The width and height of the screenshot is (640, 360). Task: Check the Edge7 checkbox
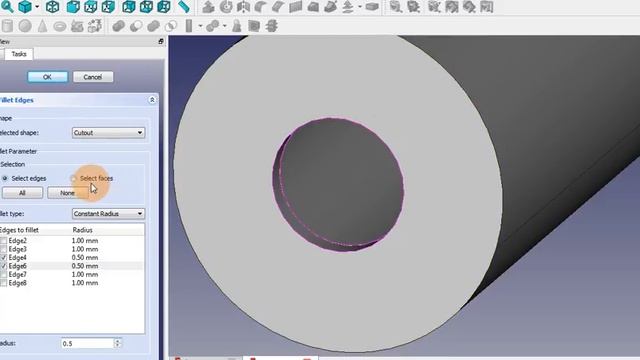click(4, 274)
